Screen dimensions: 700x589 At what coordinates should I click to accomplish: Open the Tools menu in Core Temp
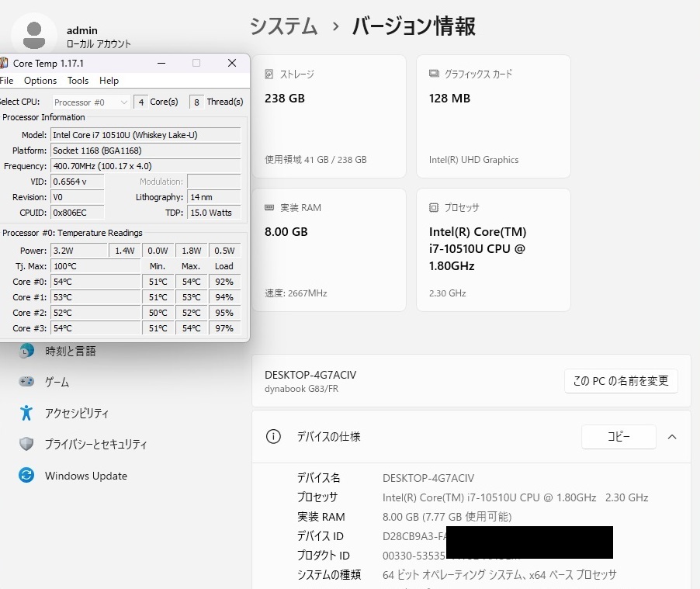(78, 81)
